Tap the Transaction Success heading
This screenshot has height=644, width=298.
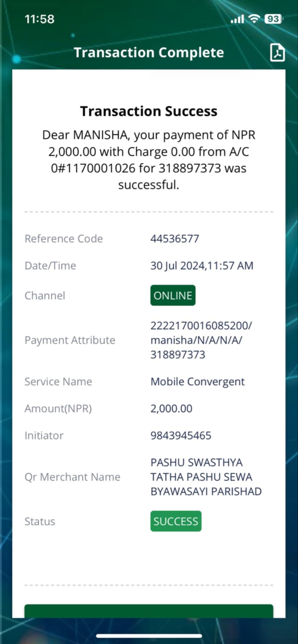tap(149, 111)
